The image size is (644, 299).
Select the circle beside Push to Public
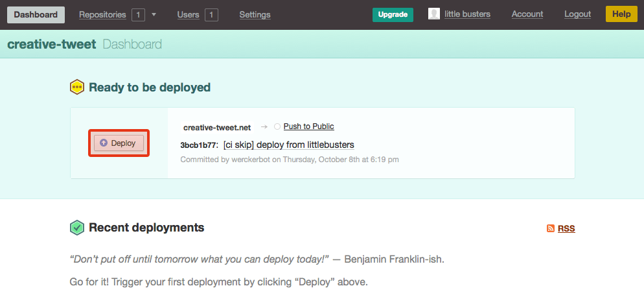(x=277, y=127)
